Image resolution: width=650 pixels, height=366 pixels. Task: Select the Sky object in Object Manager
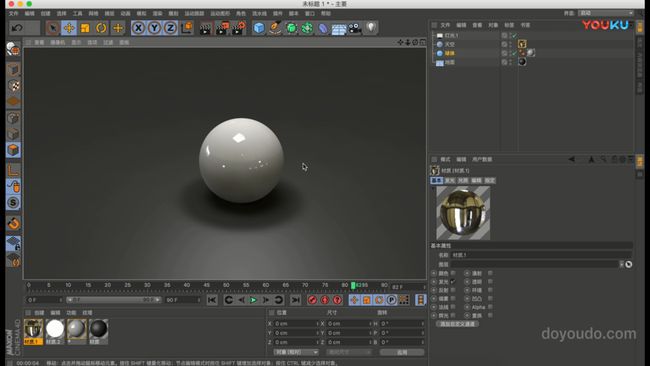(450, 44)
